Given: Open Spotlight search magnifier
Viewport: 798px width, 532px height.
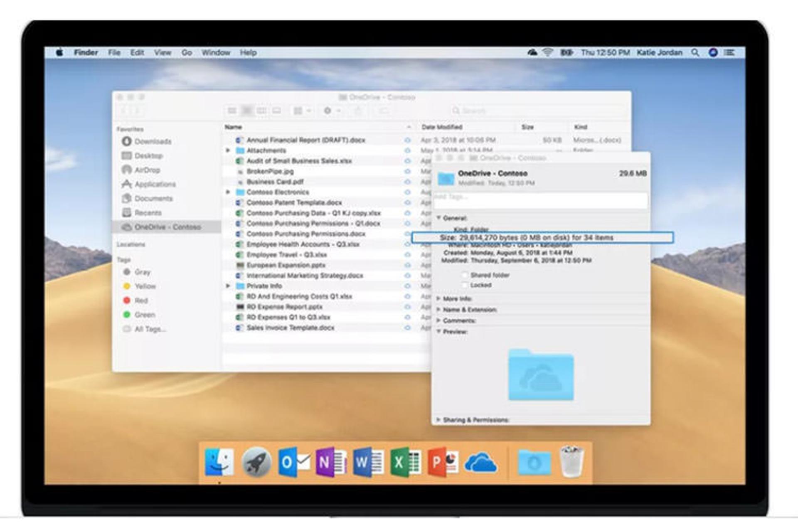Looking at the screenshot, I should coord(695,52).
